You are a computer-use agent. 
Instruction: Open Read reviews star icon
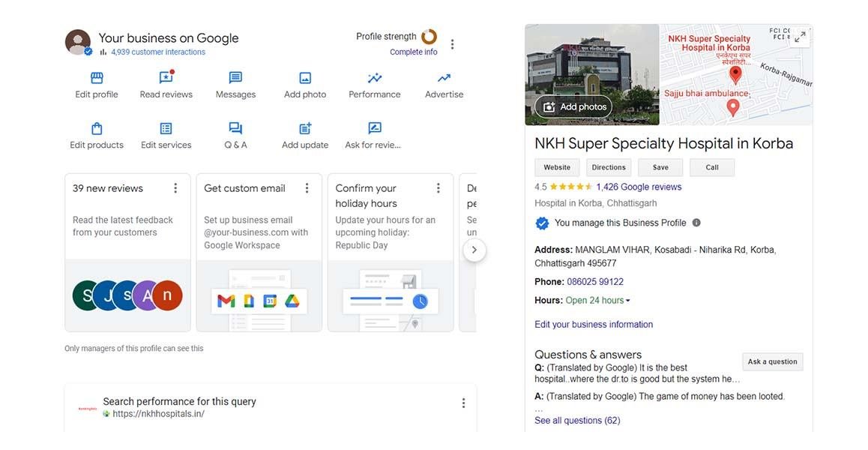166,77
